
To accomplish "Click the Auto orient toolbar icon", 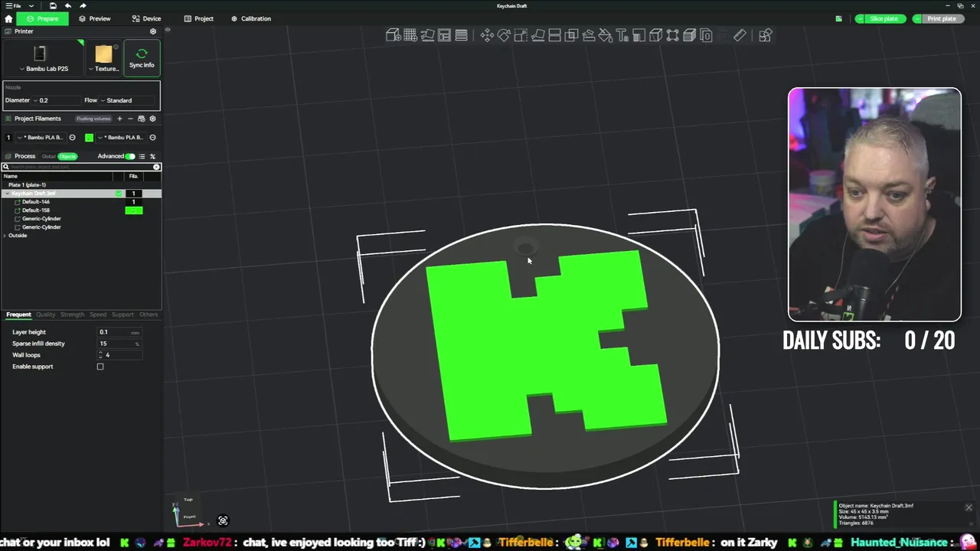I will (x=427, y=35).
